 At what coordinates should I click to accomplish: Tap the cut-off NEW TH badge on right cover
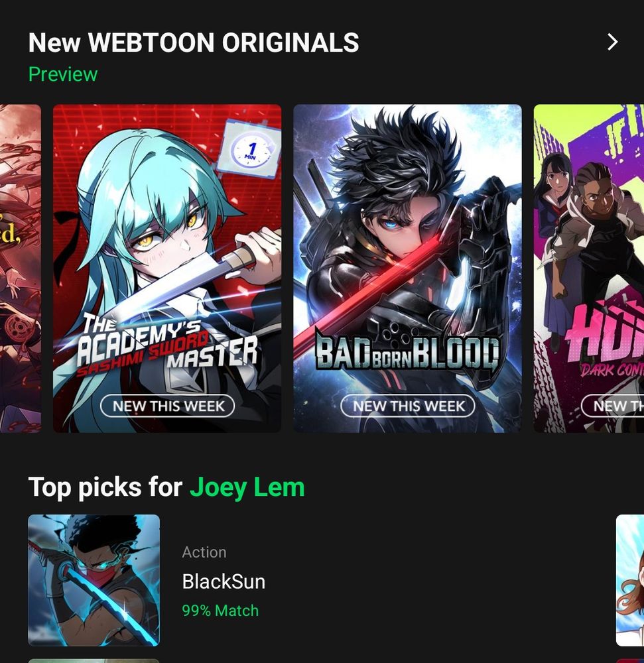(612, 406)
